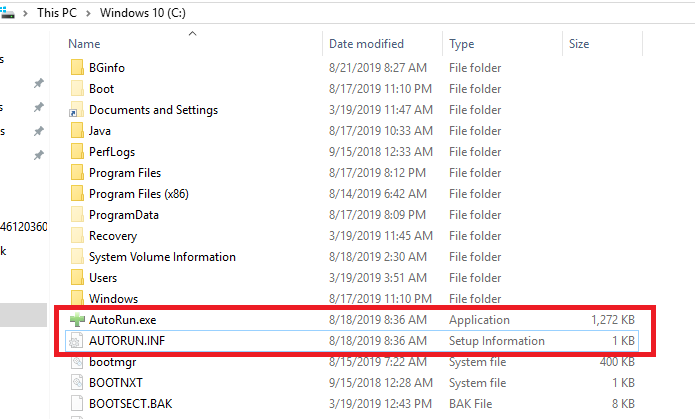This screenshot has width=695, height=419.
Task: Sort files by Size column
Action: [579, 44]
